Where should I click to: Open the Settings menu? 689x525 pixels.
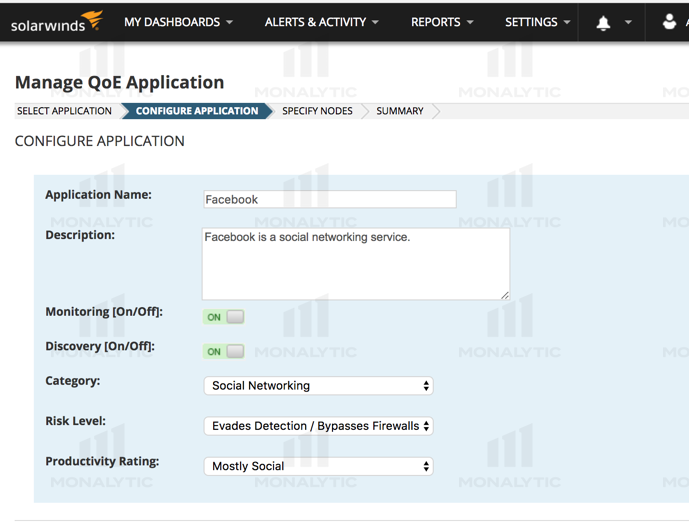point(537,22)
